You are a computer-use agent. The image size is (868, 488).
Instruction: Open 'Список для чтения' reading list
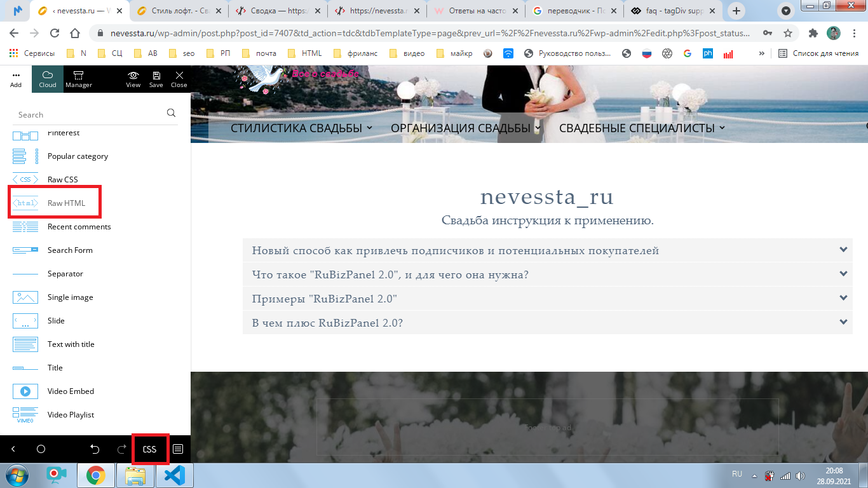click(x=819, y=54)
